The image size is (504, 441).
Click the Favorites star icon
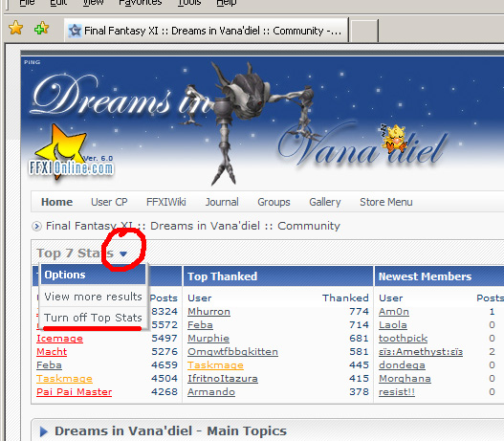[15, 28]
